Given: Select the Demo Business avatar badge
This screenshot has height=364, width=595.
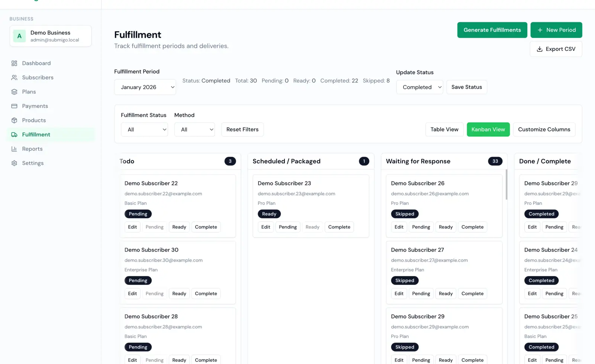Looking at the screenshot, I should pos(19,36).
